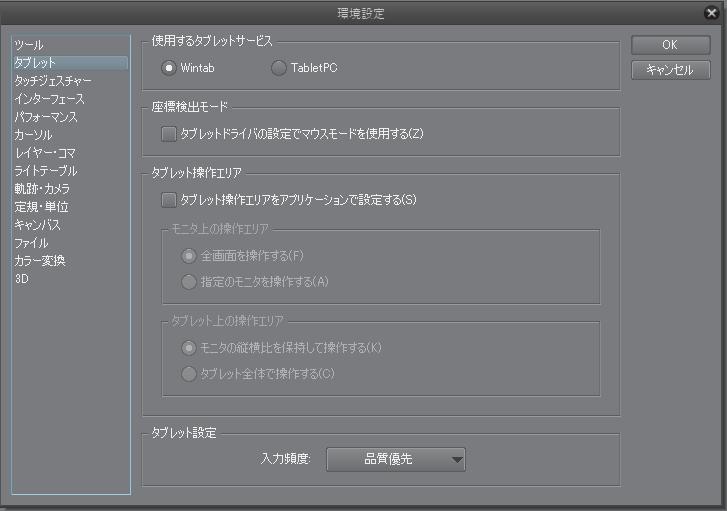Open the 入力頻度 dropdown showing 品質優先

pyautogui.click(x=395, y=459)
